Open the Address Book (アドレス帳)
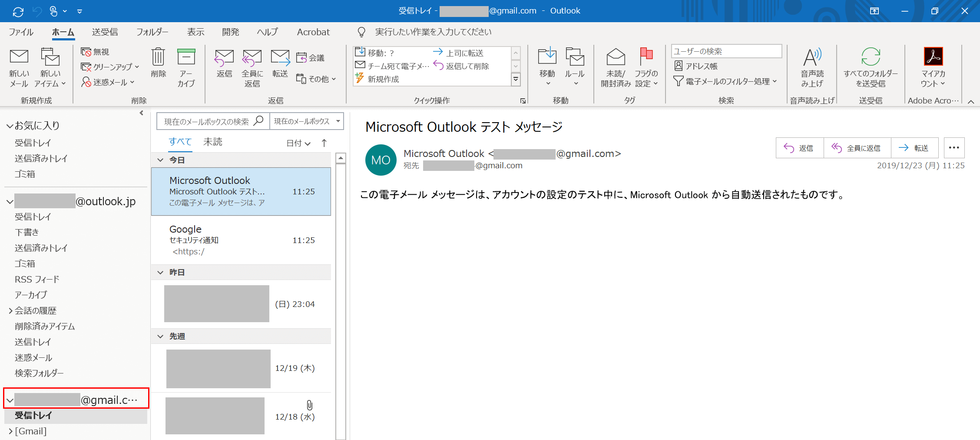This screenshot has height=440, width=980. [696, 66]
